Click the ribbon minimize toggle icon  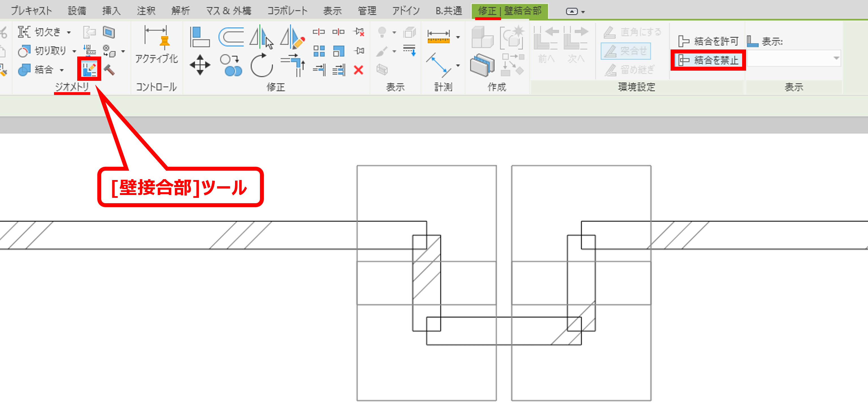(x=572, y=11)
